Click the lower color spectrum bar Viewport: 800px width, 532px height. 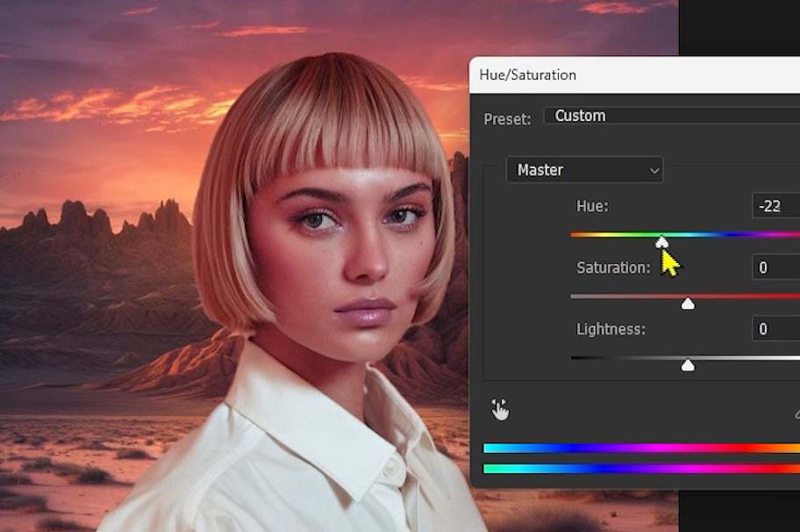click(x=640, y=469)
